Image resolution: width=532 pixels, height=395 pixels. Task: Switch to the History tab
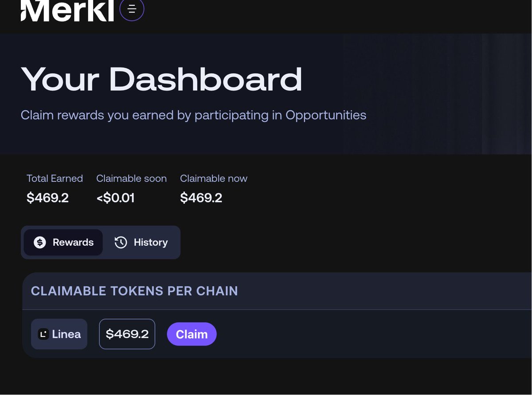point(141,242)
